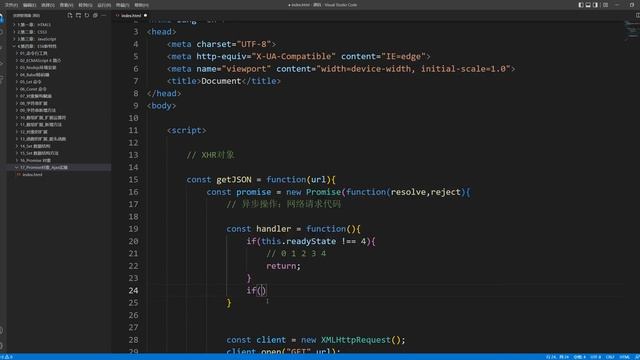Select the 15_Set folder row
The width and height of the screenshot is (640, 360).
59,153
